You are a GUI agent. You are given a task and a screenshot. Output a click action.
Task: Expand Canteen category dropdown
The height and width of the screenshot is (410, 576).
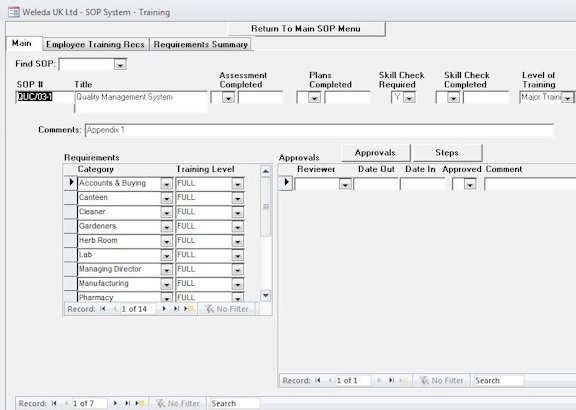pos(166,198)
